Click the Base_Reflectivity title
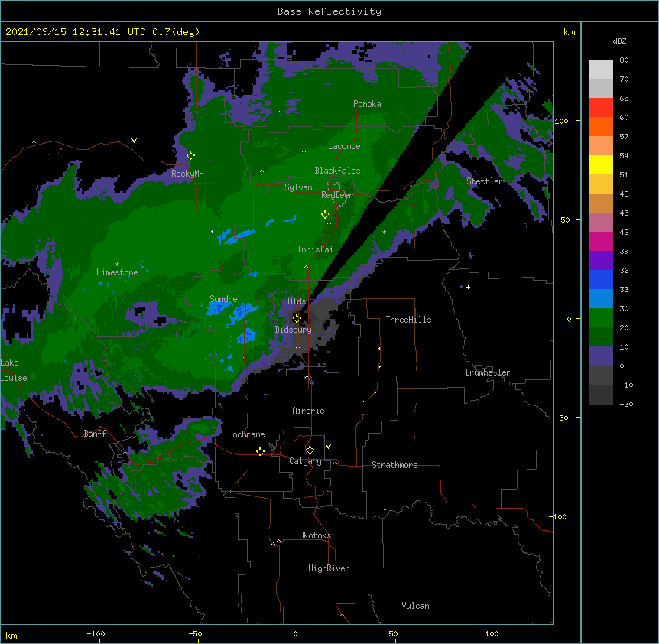Screen dimensions: 659x644 (x=329, y=11)
